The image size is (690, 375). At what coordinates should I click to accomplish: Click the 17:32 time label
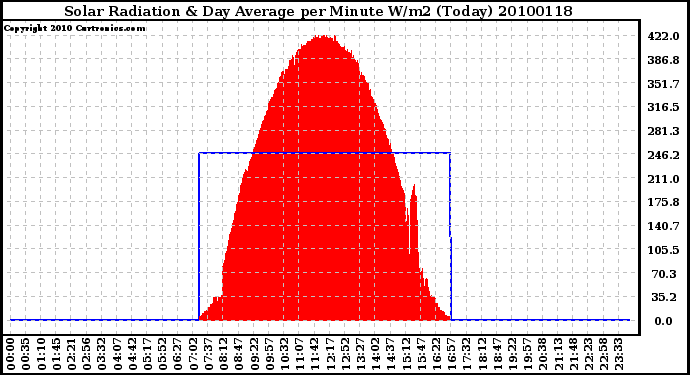[466, 354]
